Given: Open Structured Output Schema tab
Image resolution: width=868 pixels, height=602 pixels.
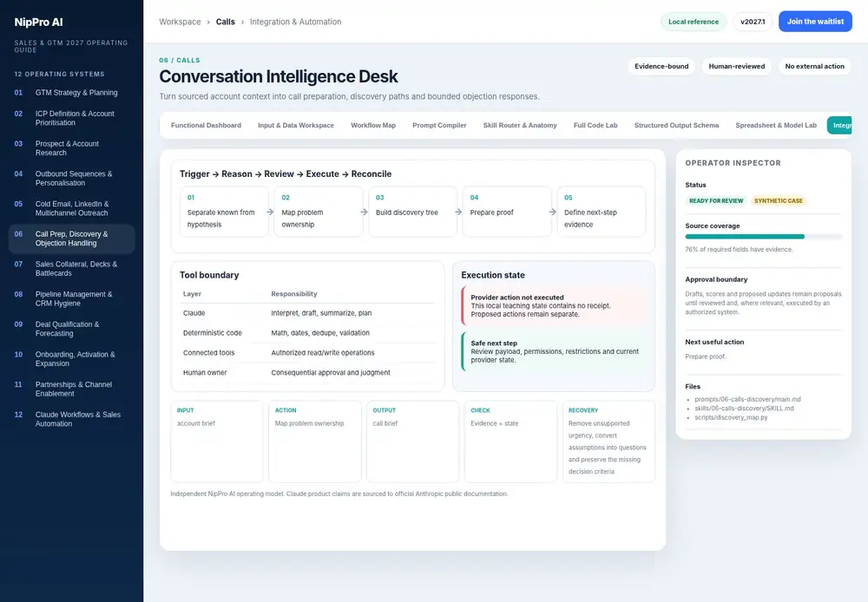Looking at the screenshot, I should [676, 125].
